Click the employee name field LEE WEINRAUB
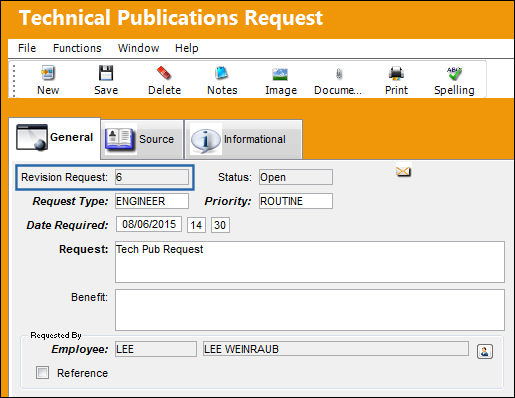 pos(336,349)
